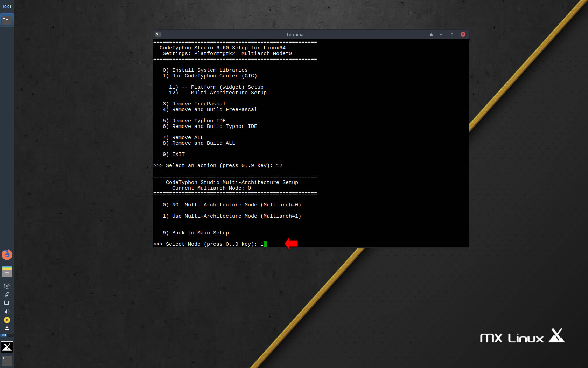The image size is (588, 368).
Task: Click the 'EXIT' option line
Action: 174,155
